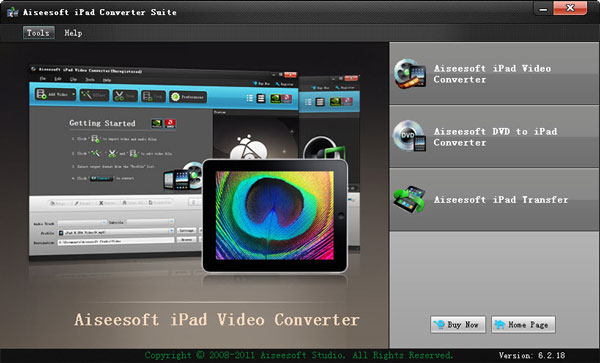Launch Aiseesoft iPad Transfer via its green-arrows icon
The width and height of the screenshot is (600, 363).
pos(409,199)
